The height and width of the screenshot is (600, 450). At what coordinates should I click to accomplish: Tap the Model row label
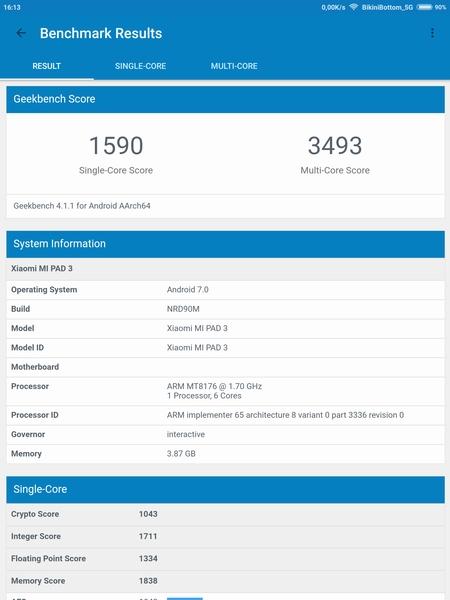coord(23,328)
